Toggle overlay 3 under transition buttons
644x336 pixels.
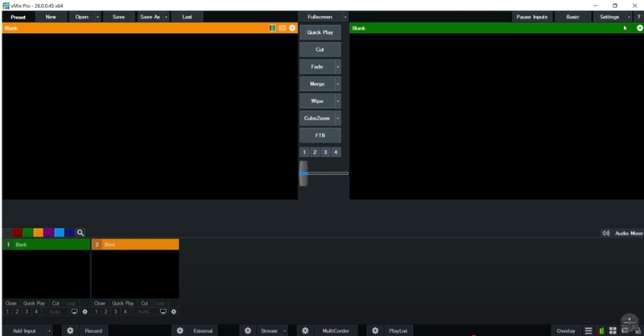pyautogui.click(x=325, y=152)
